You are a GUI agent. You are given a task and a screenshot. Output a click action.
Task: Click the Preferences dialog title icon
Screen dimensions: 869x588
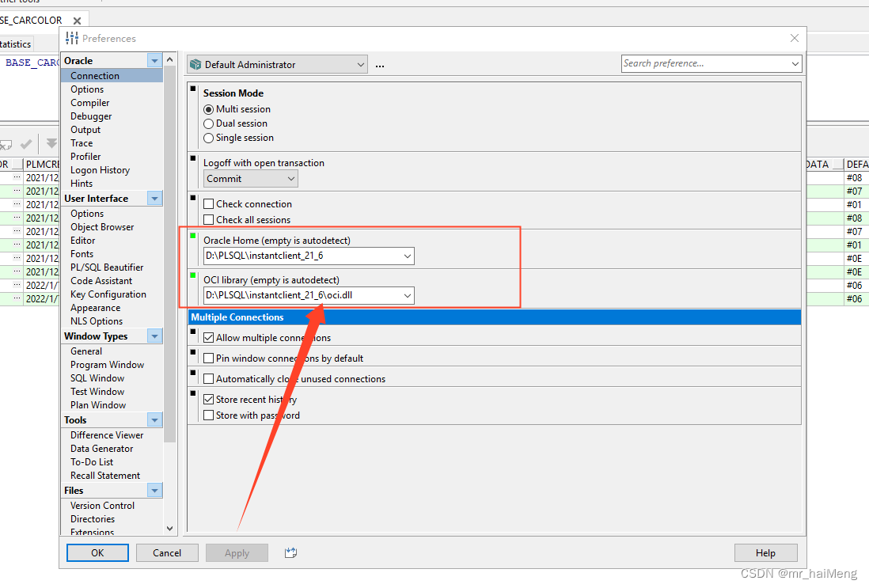(x=72, y=38)
